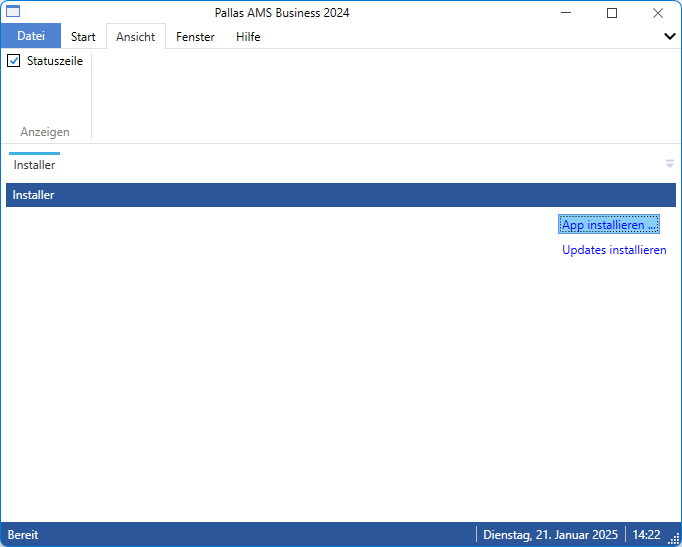
Task: Close the Pallas AMS Business window
Action: click(x=658, y=13)
